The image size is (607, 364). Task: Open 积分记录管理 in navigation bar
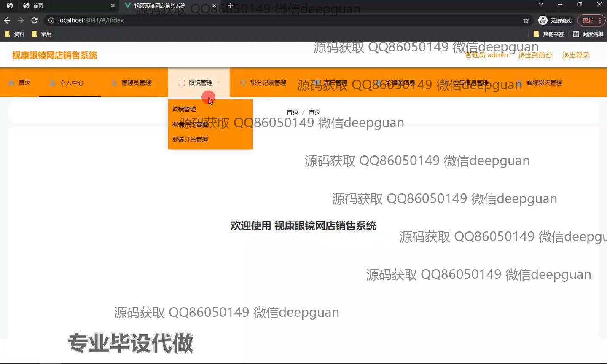tap(263, 83)
